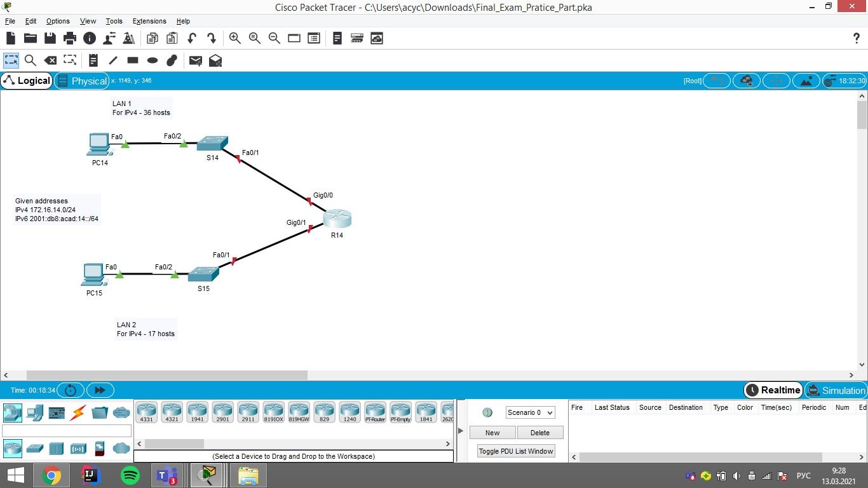The image size is (868, 488).
Task: Switch to the Physical workspace tab
Action: coord(82,81)
